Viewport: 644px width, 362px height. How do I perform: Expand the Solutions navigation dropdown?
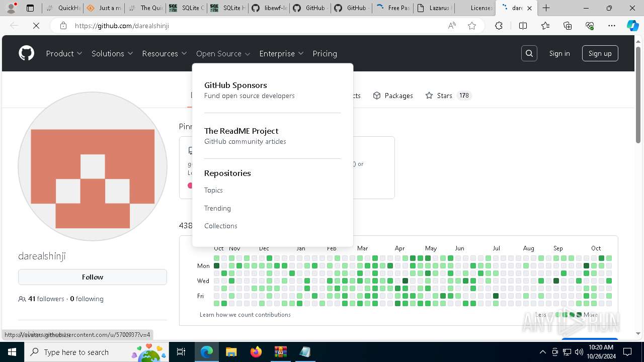pos(112,53)
